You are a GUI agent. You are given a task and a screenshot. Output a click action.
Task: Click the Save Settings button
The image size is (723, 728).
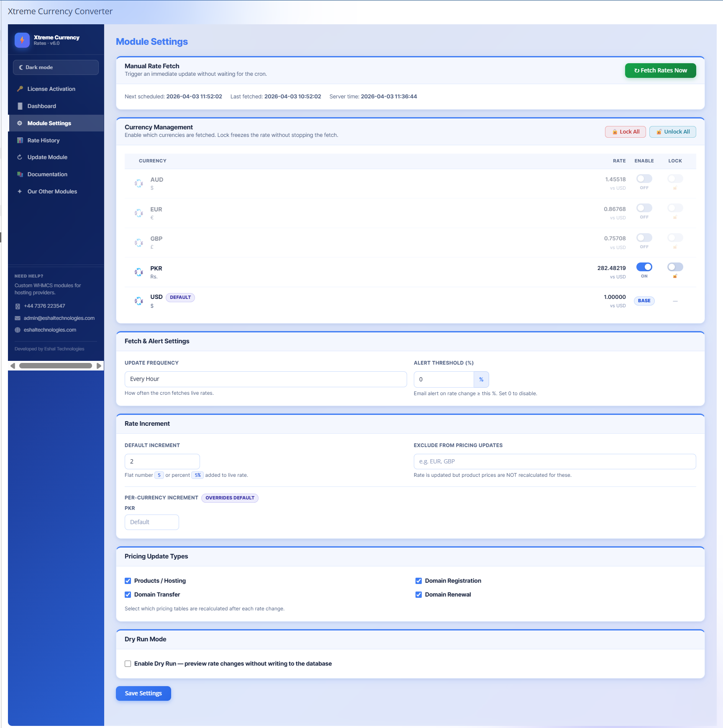click(x=143, y=693)
